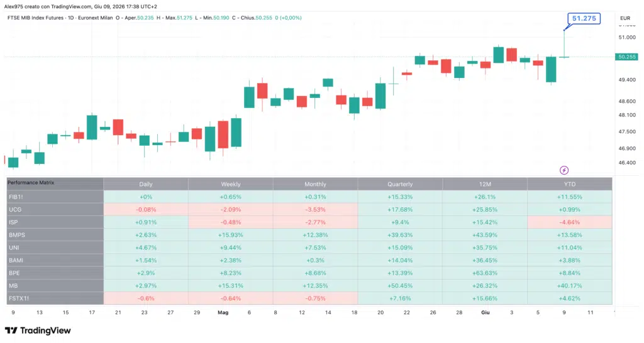644x343 pixels.
Task: Click UCG daily value -0.08%
Action: (146, 210)
